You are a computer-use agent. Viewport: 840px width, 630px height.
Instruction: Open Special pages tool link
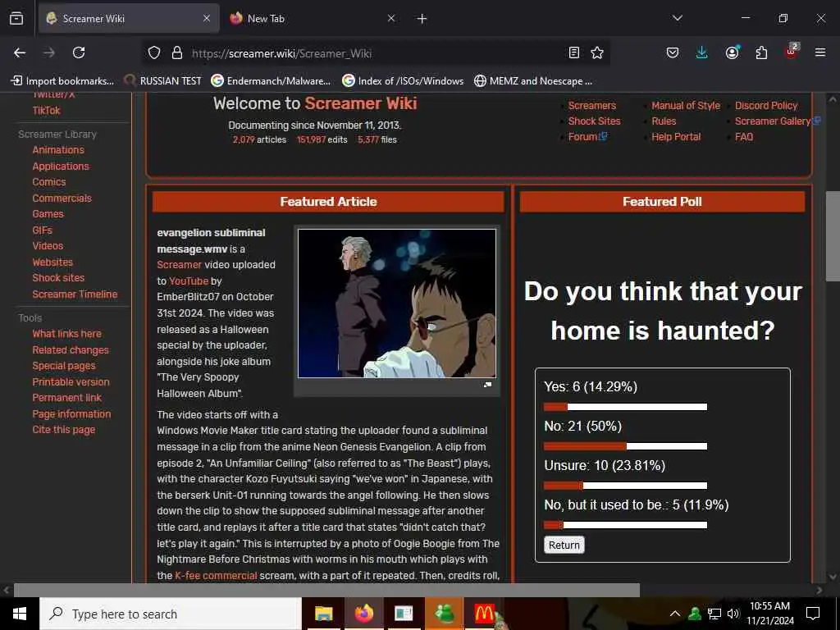pos(63,366)
